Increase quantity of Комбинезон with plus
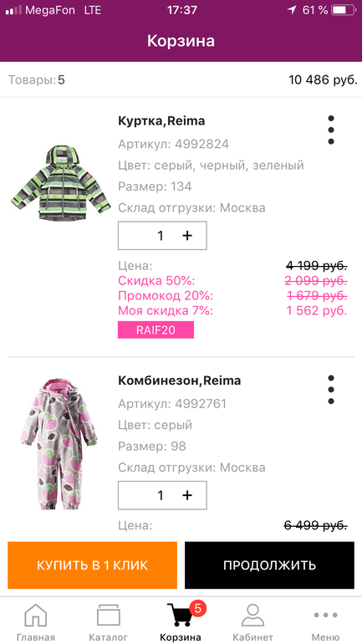Screen dimensions: 362x644 [187, 495]
